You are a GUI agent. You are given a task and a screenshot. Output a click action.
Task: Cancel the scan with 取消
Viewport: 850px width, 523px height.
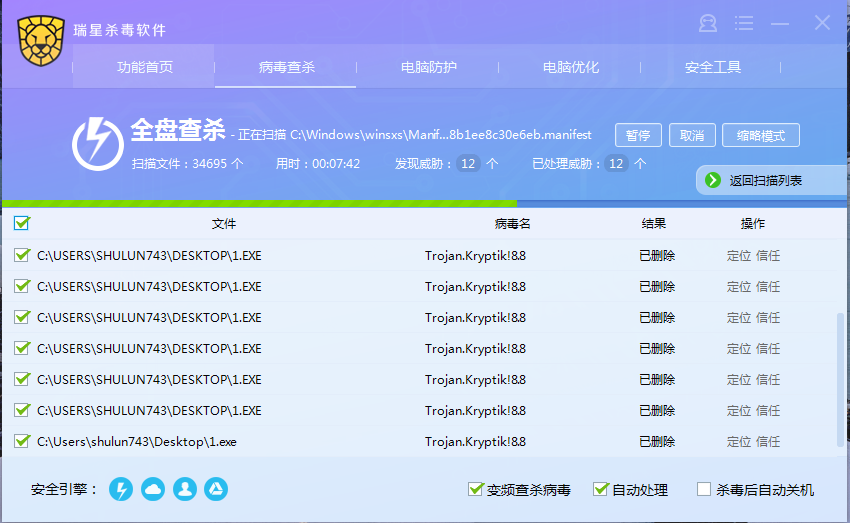tap(692, 135)
